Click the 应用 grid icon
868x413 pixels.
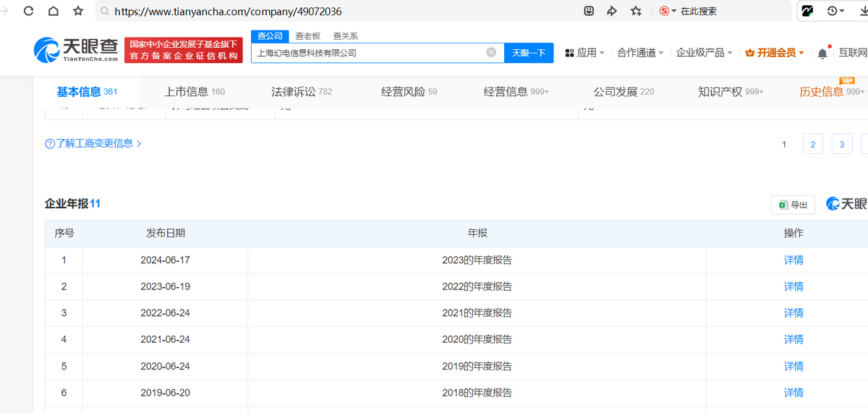tap(569, 53)
